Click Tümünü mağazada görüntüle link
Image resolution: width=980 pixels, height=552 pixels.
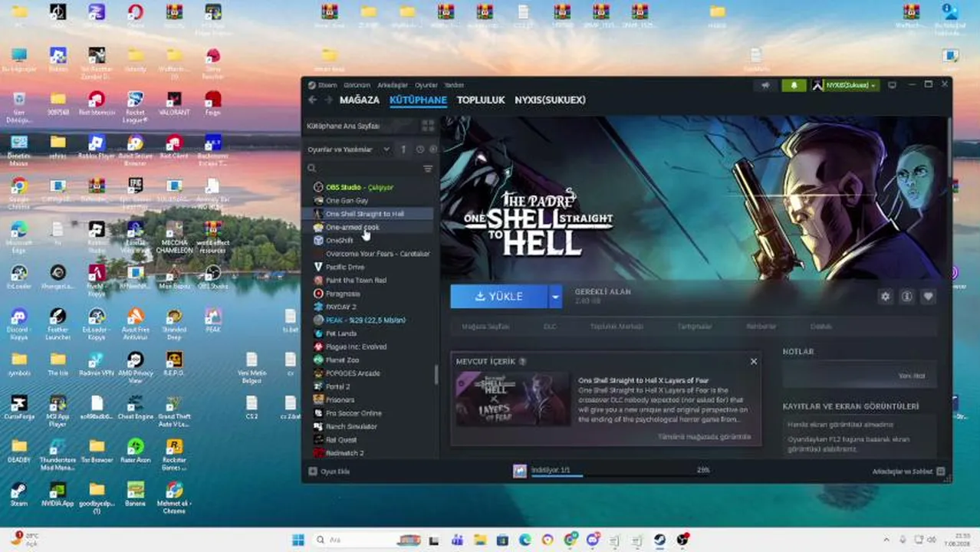(704, 436)
